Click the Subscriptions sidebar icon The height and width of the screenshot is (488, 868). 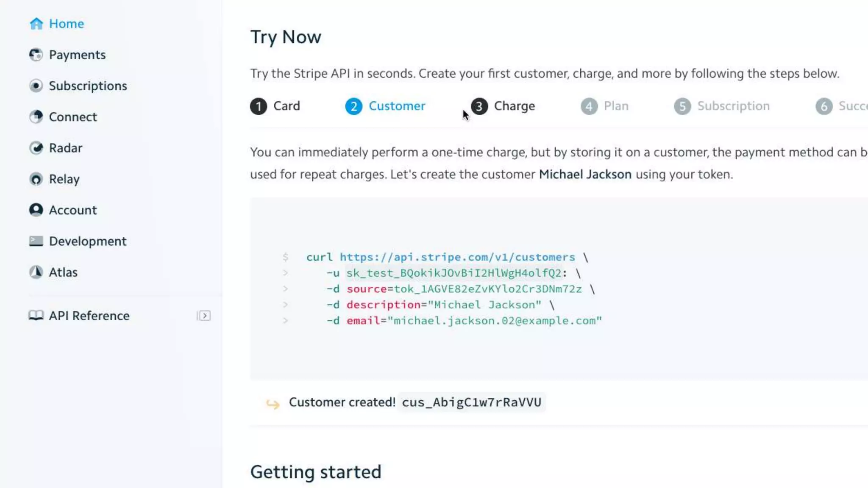(36, 86)
